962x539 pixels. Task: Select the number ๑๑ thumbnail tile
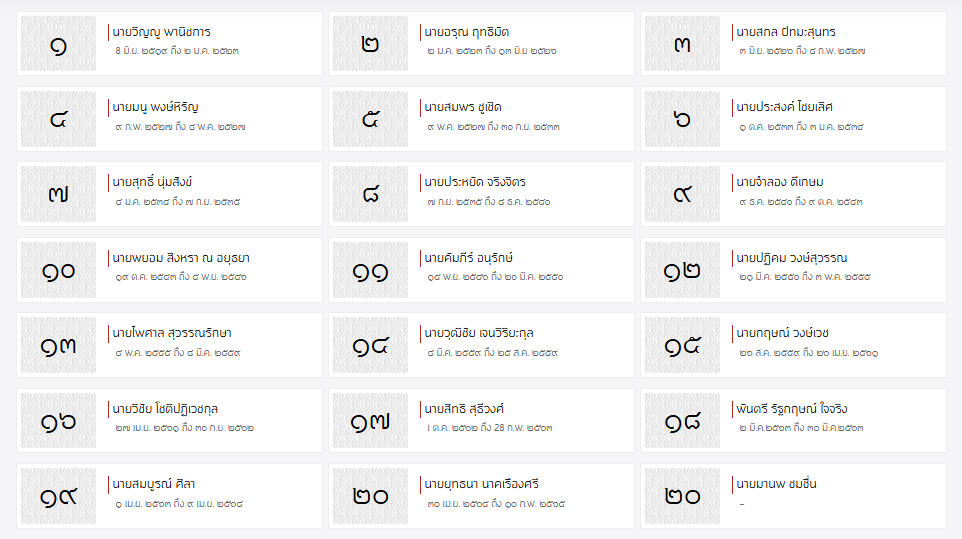370,270
